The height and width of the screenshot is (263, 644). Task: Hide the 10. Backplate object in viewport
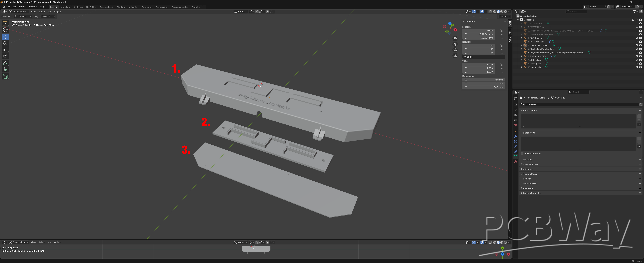coord(636,64)
